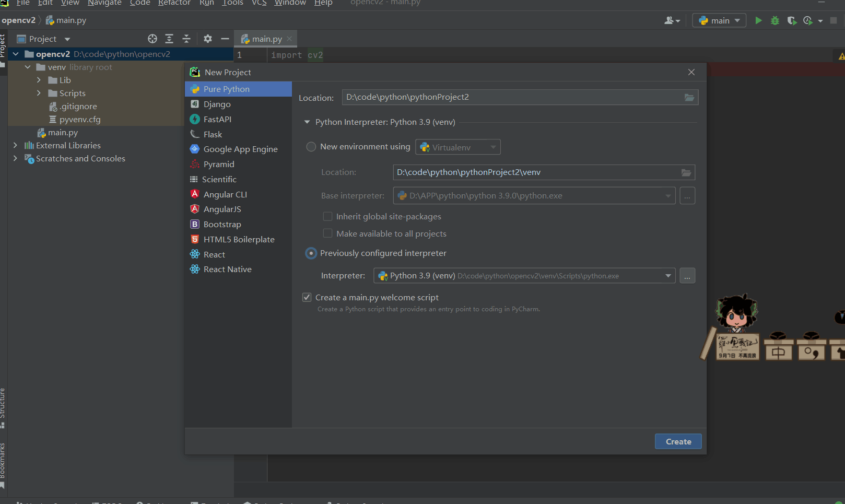Select Angular CLI project type
Image resolution: width=845 pixels, height=504 pixels.
[x=238, y=194]
